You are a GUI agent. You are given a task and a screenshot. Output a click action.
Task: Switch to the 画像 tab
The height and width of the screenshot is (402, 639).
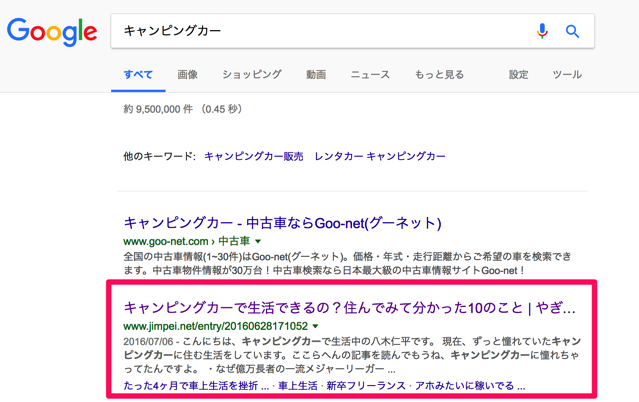point(187,75)
